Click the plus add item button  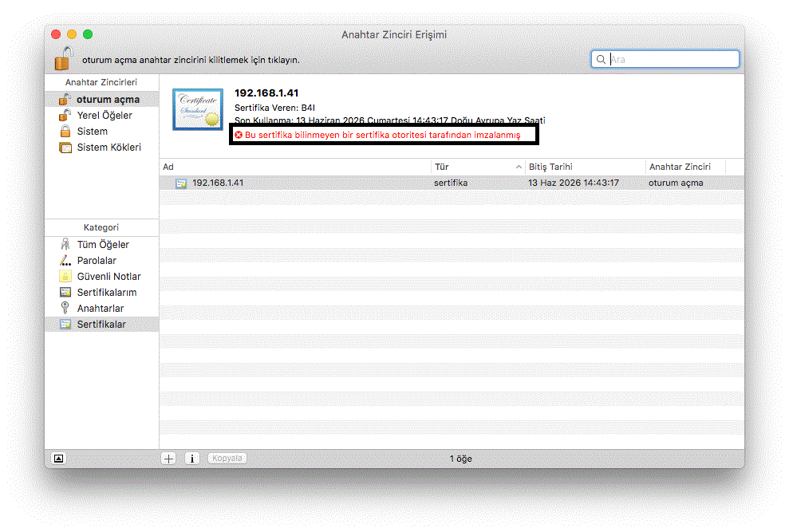(168, 459)
